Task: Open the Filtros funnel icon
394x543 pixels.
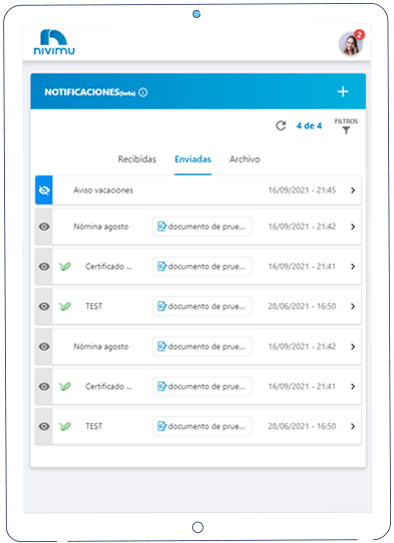Action: tap(346, 130)
